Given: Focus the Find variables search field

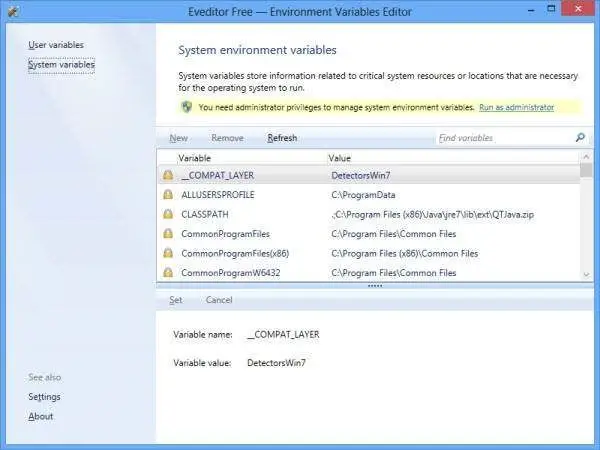Looking at the screenshot, I should pos(505,138).
